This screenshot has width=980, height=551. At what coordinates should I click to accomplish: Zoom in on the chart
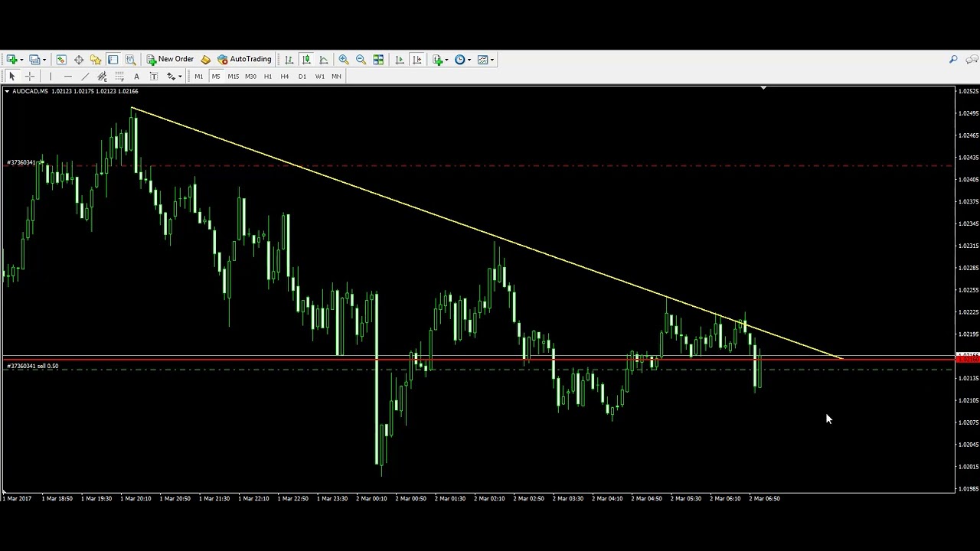(x=344, y=59)
